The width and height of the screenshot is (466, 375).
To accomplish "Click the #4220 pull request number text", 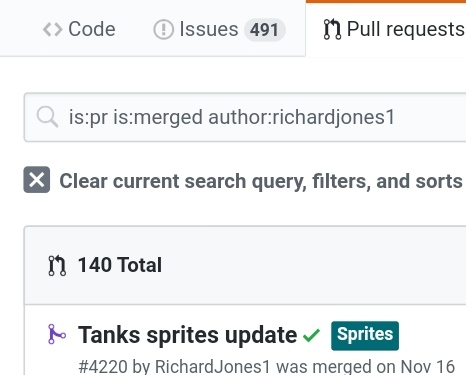I will coord(103,366).
